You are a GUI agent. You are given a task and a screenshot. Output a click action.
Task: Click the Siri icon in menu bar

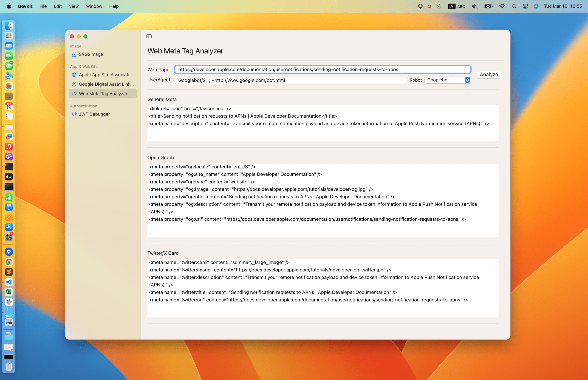[x=536, y=6]
